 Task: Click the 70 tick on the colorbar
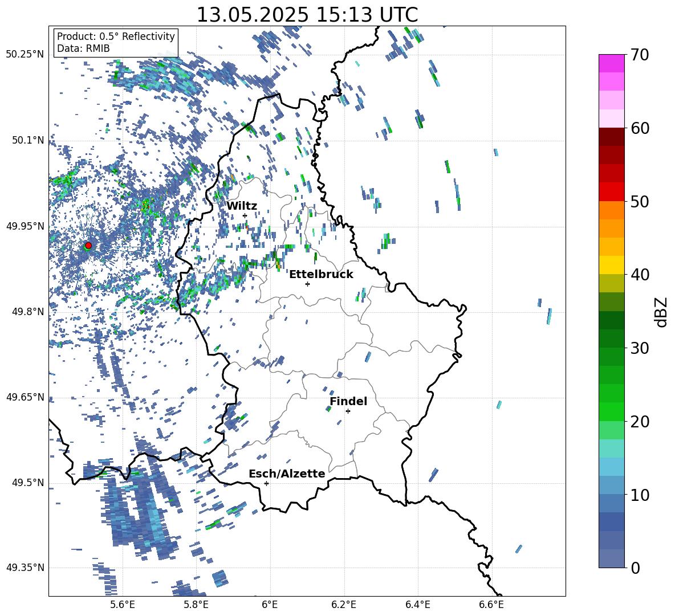point(640,55)
